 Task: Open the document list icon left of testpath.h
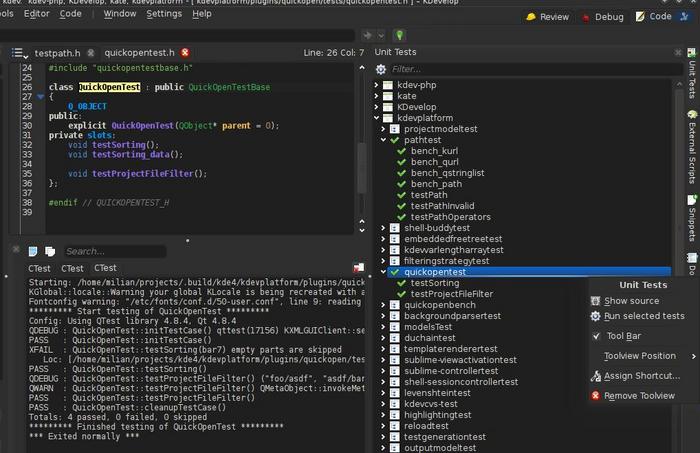click(x=18, y=52)
